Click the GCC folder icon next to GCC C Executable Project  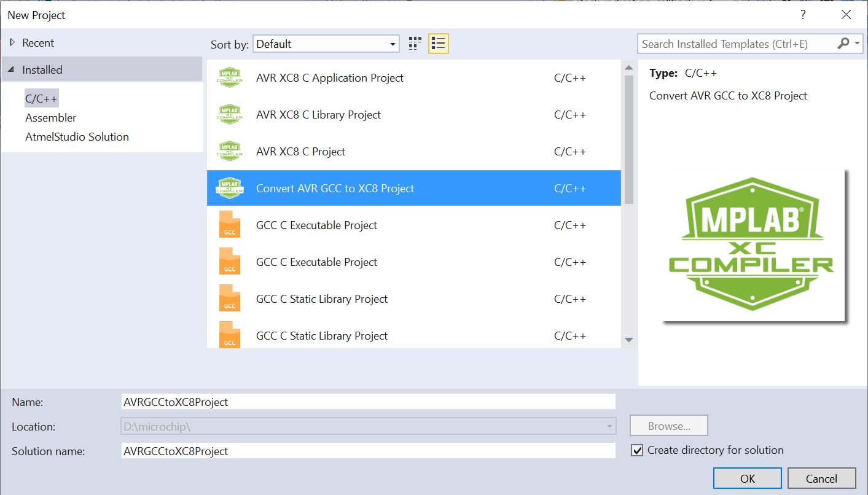[x=229, y=225]
